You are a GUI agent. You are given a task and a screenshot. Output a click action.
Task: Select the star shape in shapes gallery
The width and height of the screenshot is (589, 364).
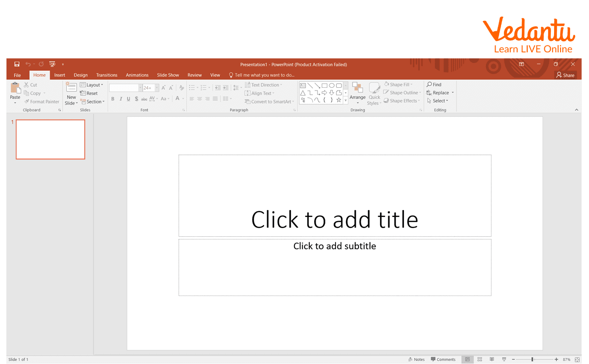pos(339,100)
